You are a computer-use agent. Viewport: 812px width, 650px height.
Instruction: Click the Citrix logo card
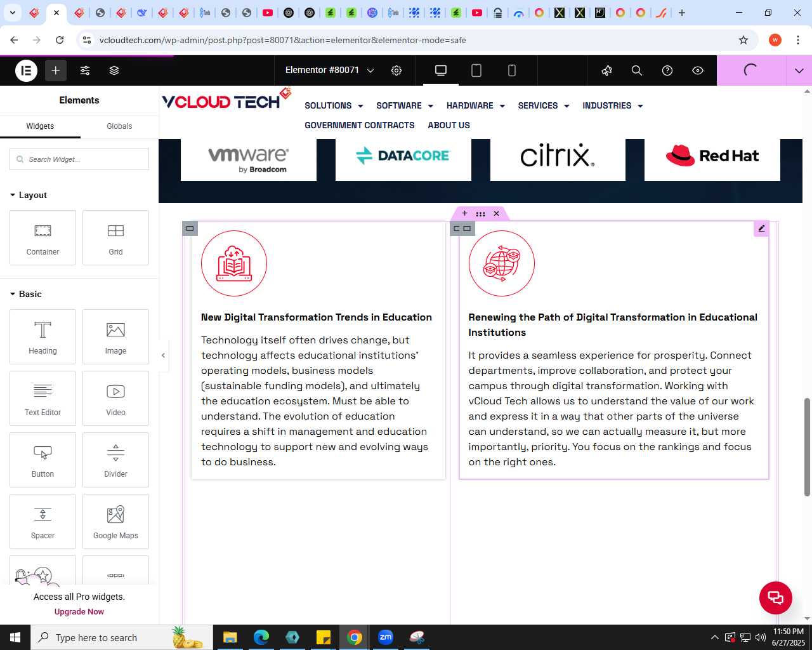[x=558, y=159]
